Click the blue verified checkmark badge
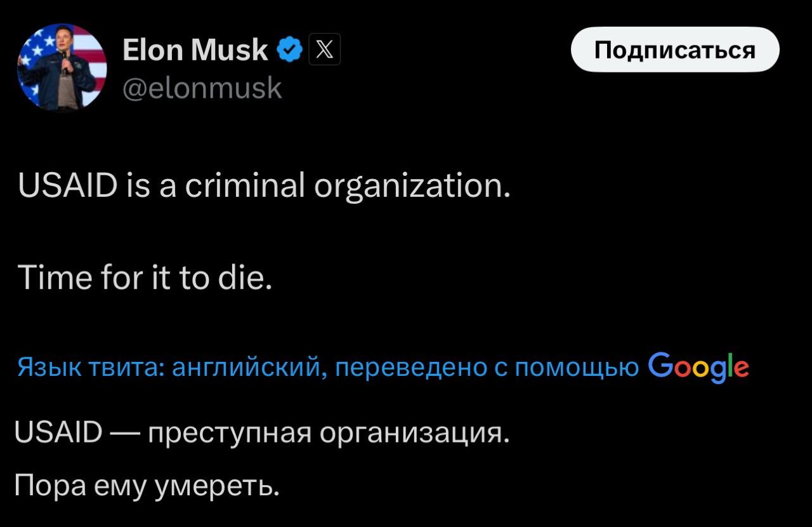 (290, 50)
